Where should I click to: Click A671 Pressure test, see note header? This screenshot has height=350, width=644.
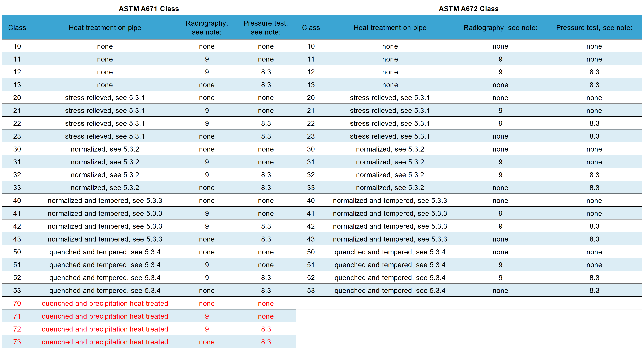pyautogui.click(x=266, y=27)
